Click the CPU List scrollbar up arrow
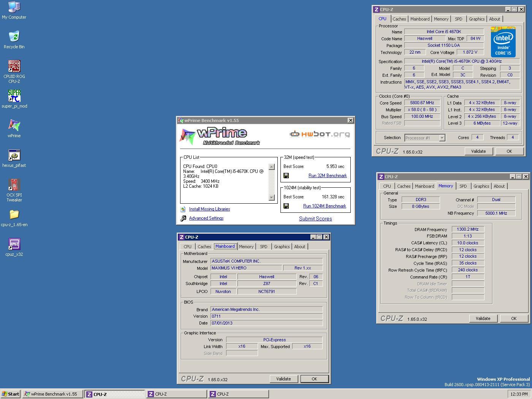Image resolution: width=532 pixels, height=399 pixels. pyautogui.click(x=271, y=167)
